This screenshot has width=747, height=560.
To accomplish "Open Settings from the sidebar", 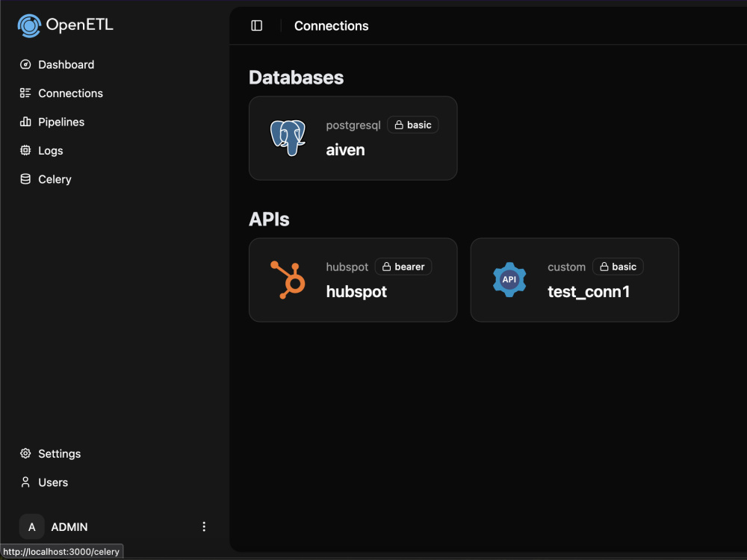I will click(60, 454).
